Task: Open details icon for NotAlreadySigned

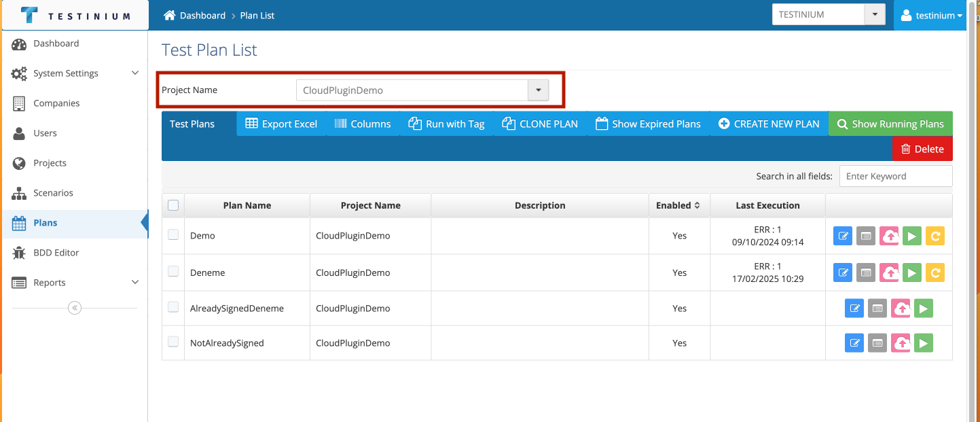Action: pyautogui.click(x=878, y=342)
